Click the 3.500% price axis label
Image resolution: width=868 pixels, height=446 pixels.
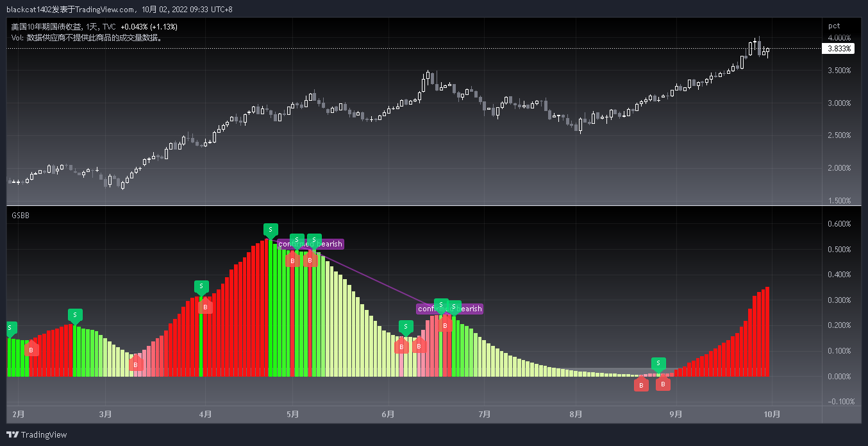pyautogui.click(x=839, y=71)
